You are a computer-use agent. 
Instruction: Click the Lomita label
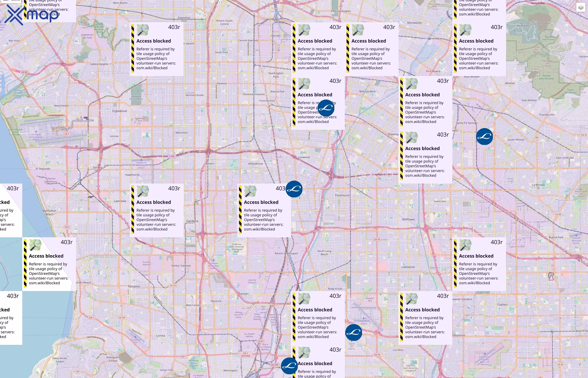160,336
